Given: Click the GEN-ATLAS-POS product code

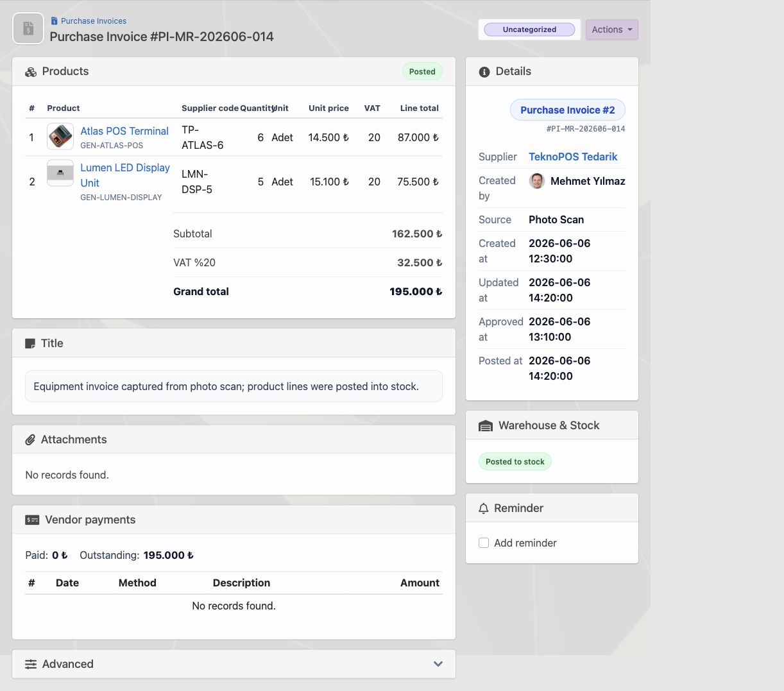Looking at the screenshot, I should coord(112,146).
